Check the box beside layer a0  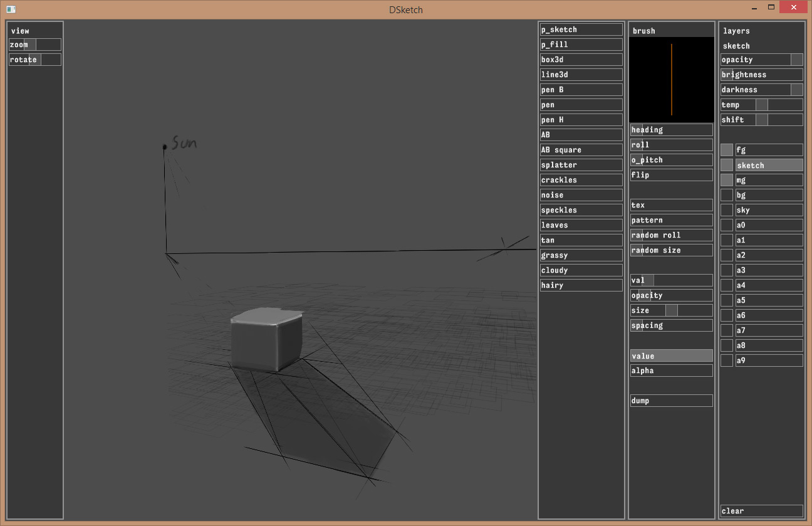pyautogui.click(x=727, y=225)
